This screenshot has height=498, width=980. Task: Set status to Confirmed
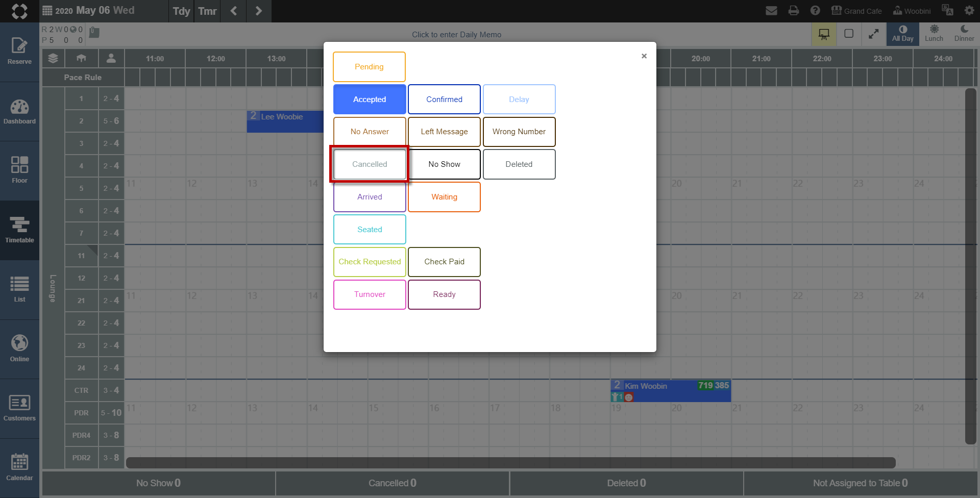click(x=444, y=99)
